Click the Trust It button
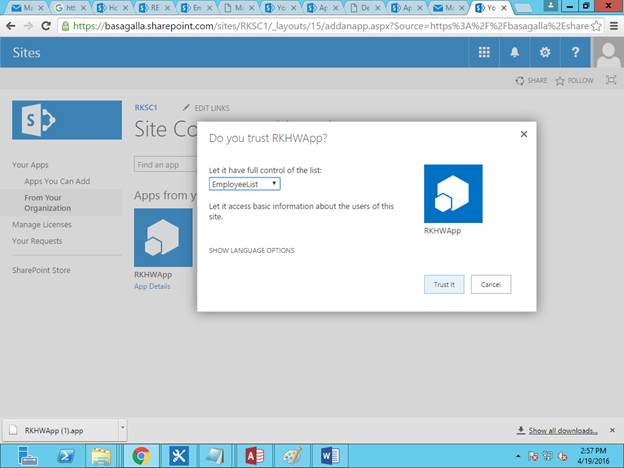The image size is (624, 468). (444, 284)
